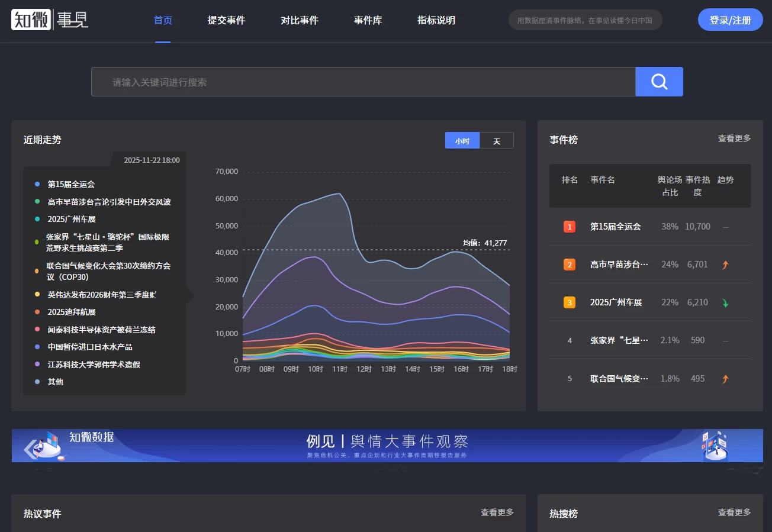Viewport: 772px width, 532px height.
Task: Open the 提交事件 nav tab
Action: (226, 20)
